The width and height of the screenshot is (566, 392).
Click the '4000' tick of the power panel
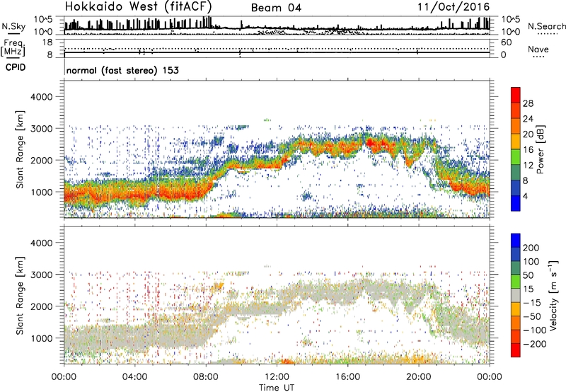41,97
